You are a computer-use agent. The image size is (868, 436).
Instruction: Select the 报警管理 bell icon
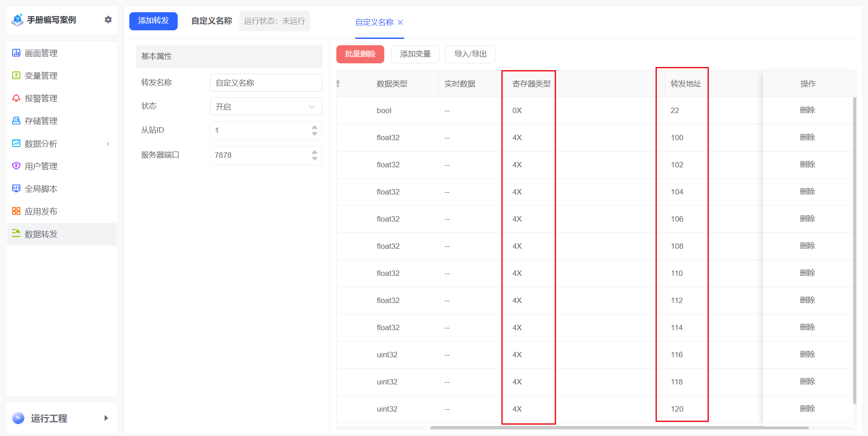click(x=16, y=98)
